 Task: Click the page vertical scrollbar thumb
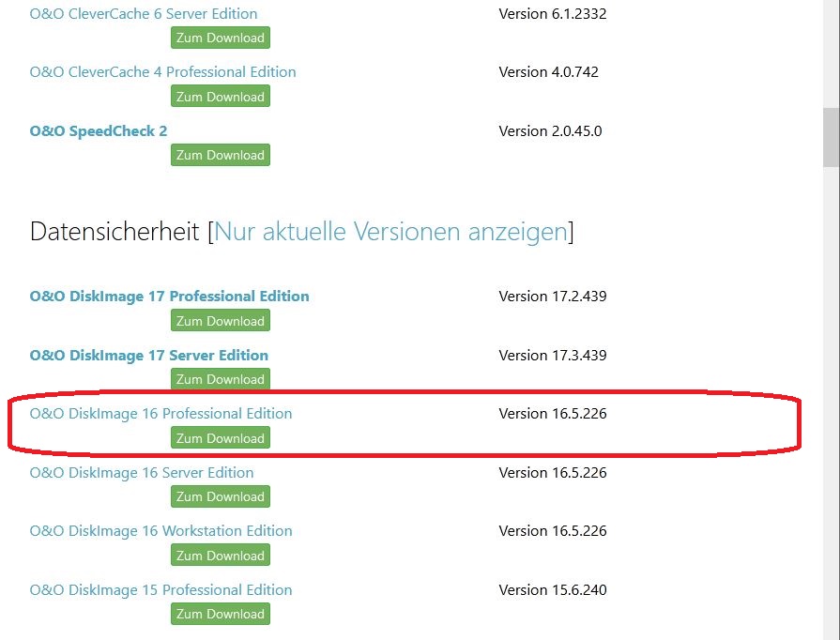tap(832, 137)
